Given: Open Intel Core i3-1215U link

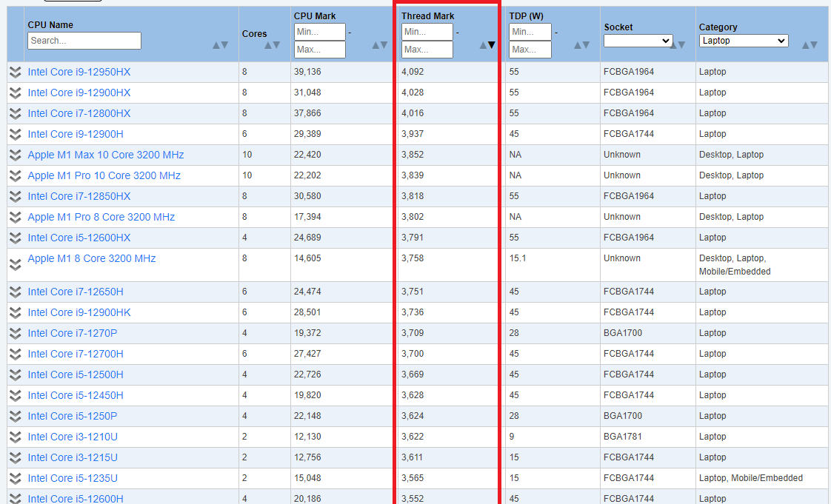Looking at the screenshot, I should pos(73,457).
